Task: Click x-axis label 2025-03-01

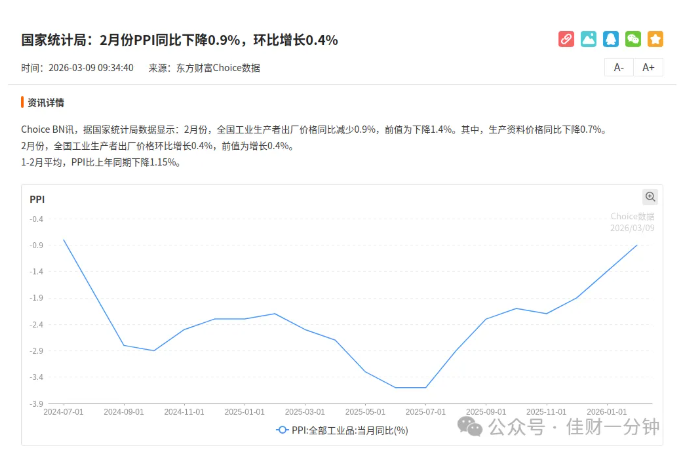Action: (305, 412)
